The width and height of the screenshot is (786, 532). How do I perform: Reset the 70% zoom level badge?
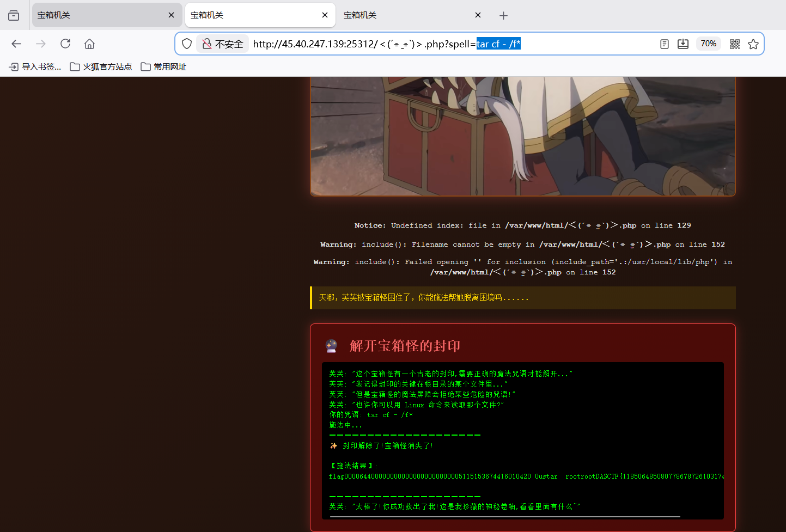point(709,44)
